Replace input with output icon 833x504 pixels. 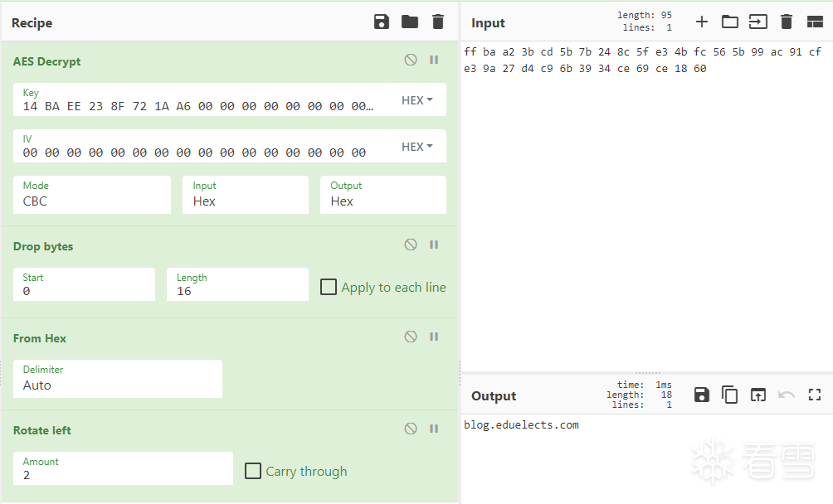coord(758,395)
